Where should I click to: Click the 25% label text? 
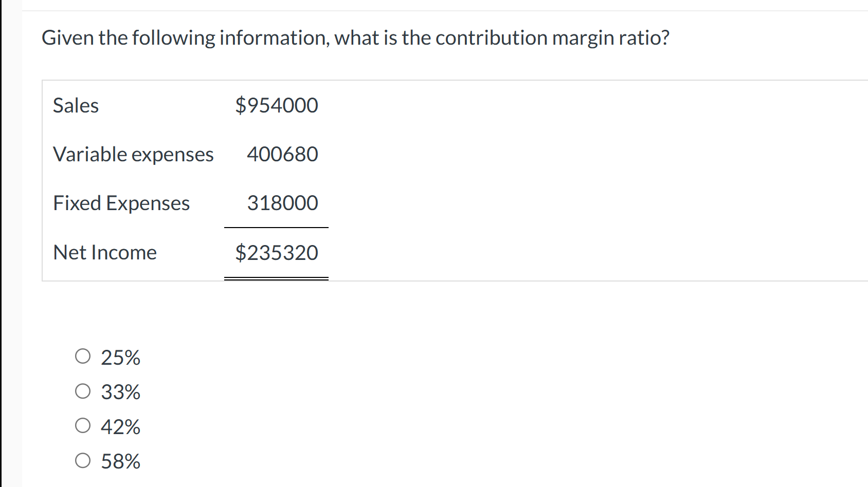pos(120,357)
